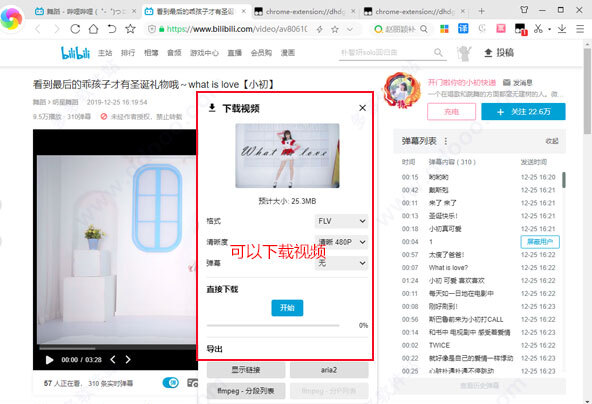Screen dimensions: 592x404
Task: Click the danmaku list three-dot options icon
Action: 446,141
